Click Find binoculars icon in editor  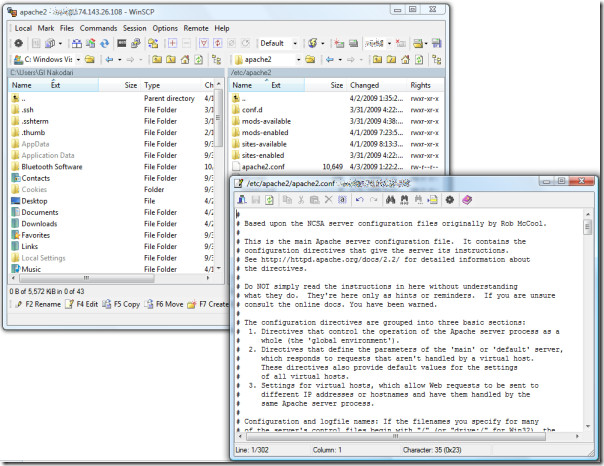point(391,199)
